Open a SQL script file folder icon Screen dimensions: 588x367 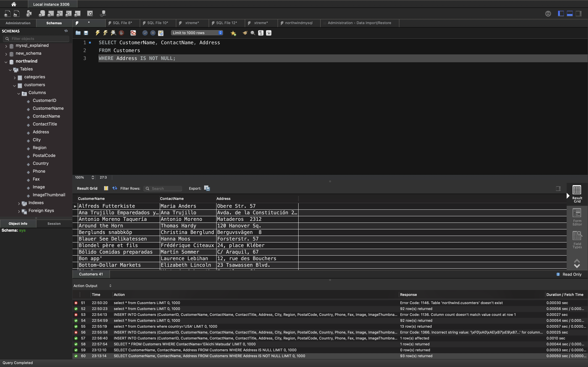coord(78,33)
